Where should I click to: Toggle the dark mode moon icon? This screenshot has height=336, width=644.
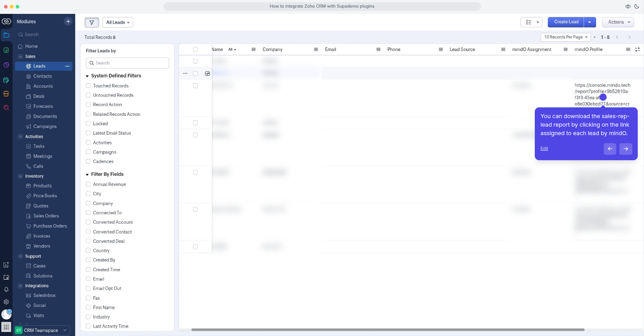click(x=637, y=7)
